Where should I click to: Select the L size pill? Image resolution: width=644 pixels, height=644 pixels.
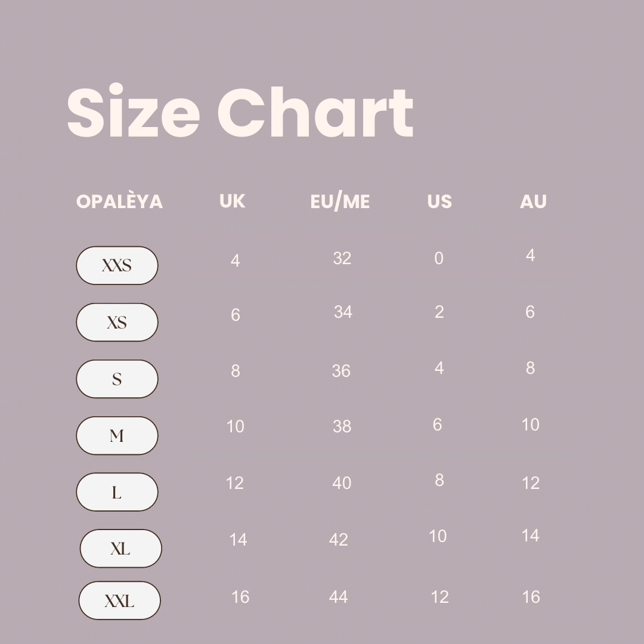pyautogui.click(x=117, y=492)
